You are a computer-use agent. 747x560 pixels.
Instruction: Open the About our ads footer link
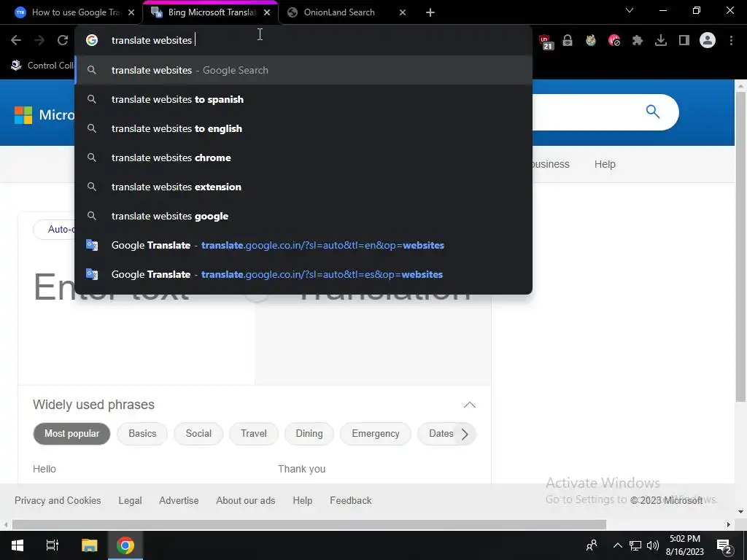pos(245,500)
